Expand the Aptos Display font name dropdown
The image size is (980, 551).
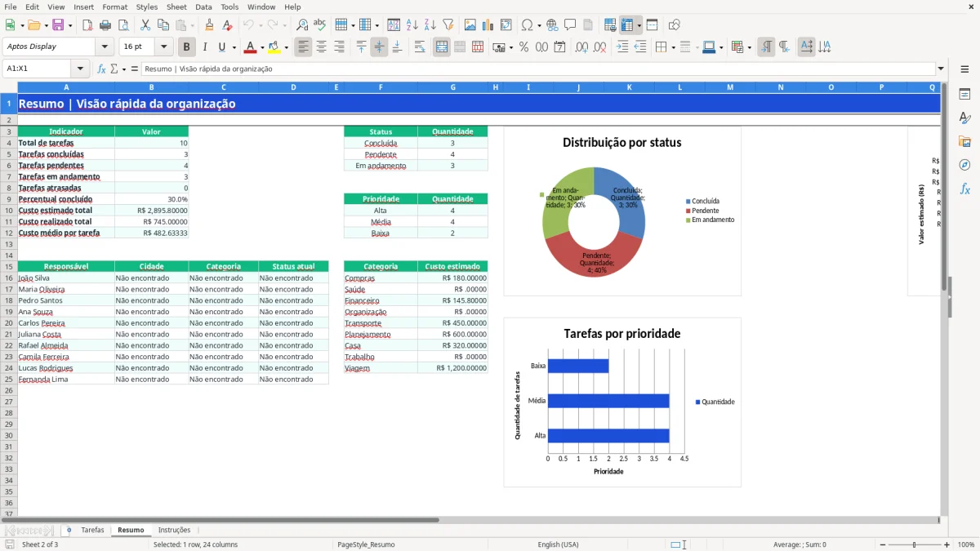(105, 47)
